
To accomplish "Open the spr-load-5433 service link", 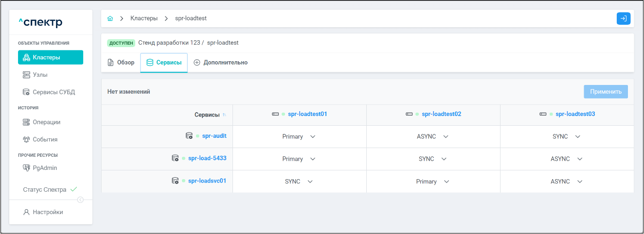I will coord(207,158).
